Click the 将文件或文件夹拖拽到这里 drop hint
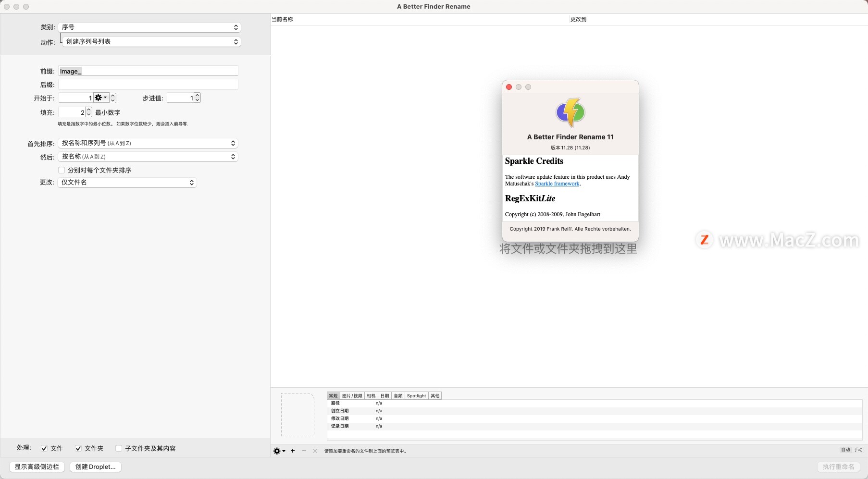Viewport: 868px width, 479px height. point(568,248)
